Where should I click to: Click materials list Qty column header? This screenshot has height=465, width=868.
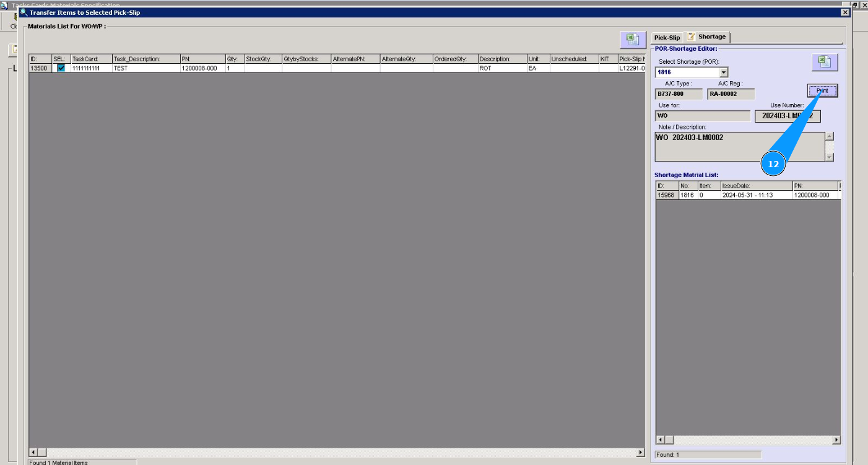(x=235, y=59)
